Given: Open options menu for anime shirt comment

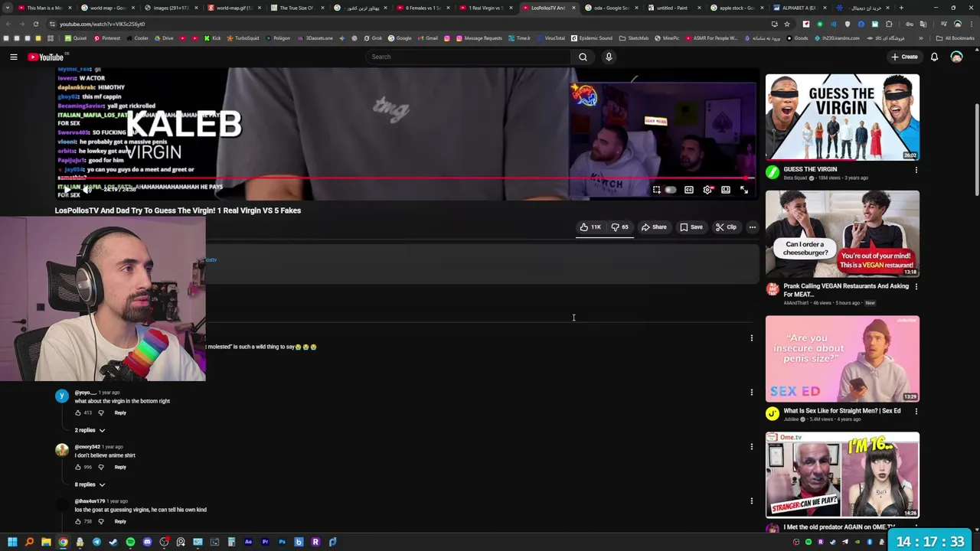Looking at the screenshot, I should (752, 447).
